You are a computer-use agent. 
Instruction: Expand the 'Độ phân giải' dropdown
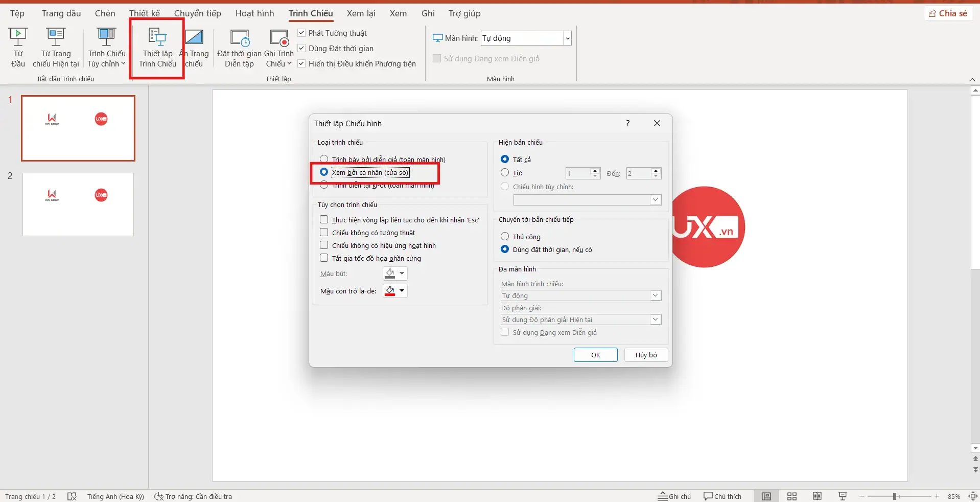tap(656, 319)
